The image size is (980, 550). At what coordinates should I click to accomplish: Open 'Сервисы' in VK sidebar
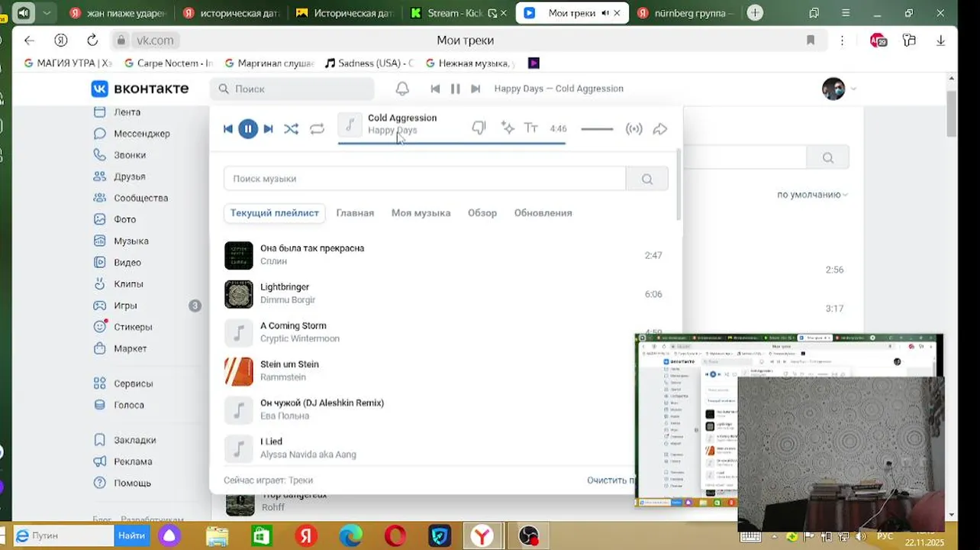pyautogui.click(x=134, y=383)
